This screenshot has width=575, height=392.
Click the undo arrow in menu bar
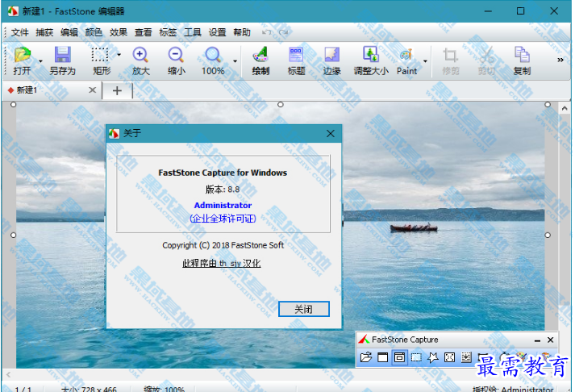click(x=267, y=32)
